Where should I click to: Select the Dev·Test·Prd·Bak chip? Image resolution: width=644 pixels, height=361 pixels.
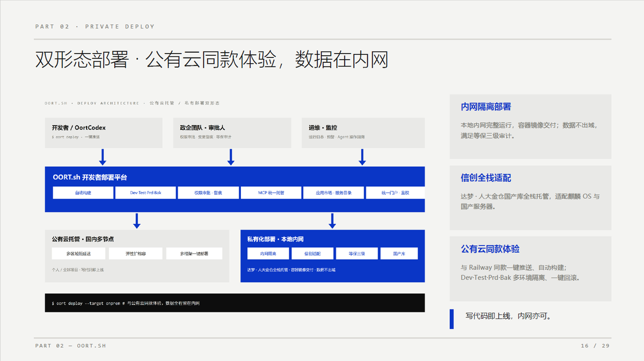(x=145, y=193)
